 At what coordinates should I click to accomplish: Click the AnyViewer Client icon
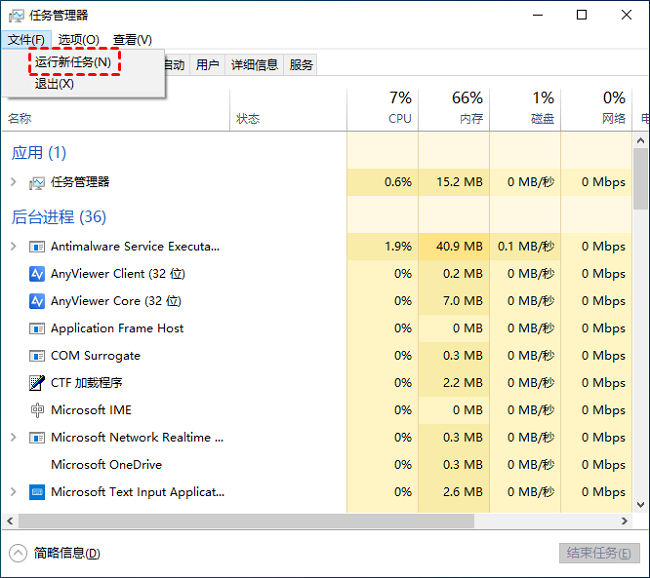coord(37,274)
